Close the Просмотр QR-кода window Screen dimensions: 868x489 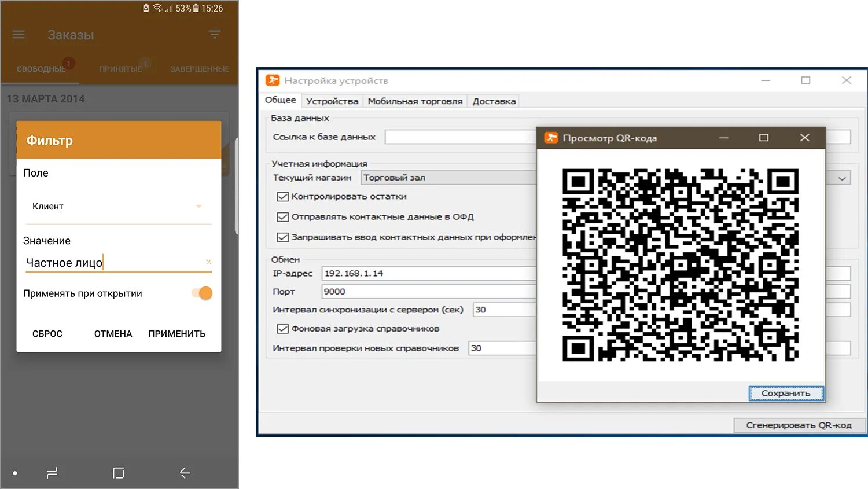(x=804, y=138)
